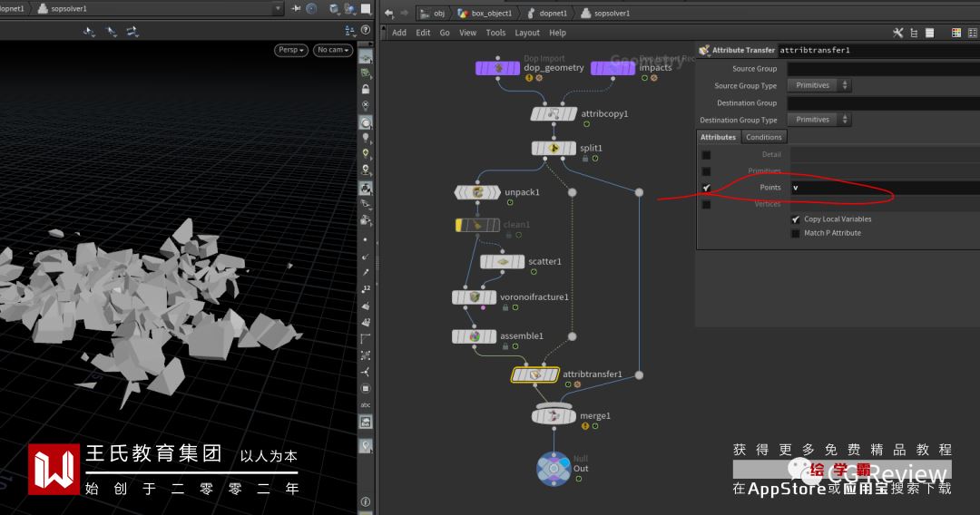
Task: Enable Match P Attribute checkbox
Action: coord(796,233)
